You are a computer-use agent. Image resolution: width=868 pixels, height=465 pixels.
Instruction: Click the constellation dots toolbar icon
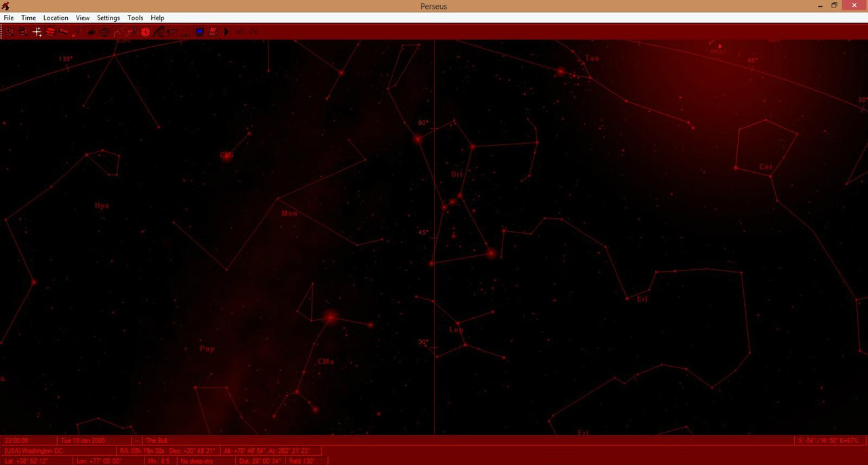118,32
